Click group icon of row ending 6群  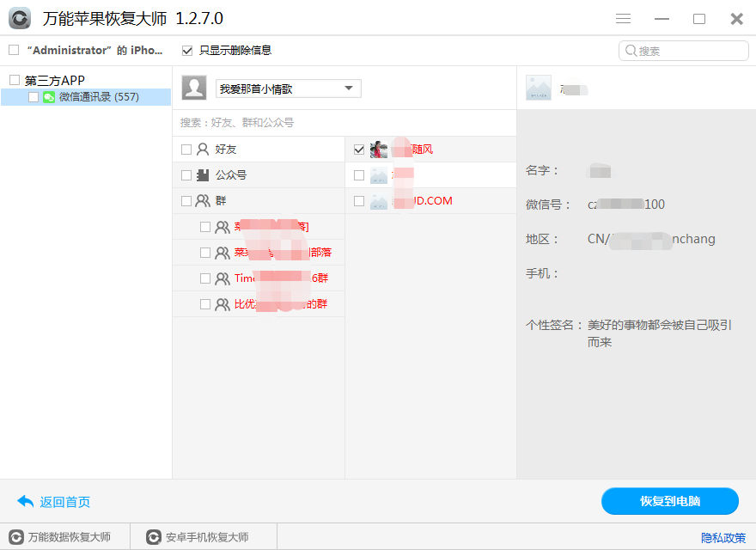(223, 278)
